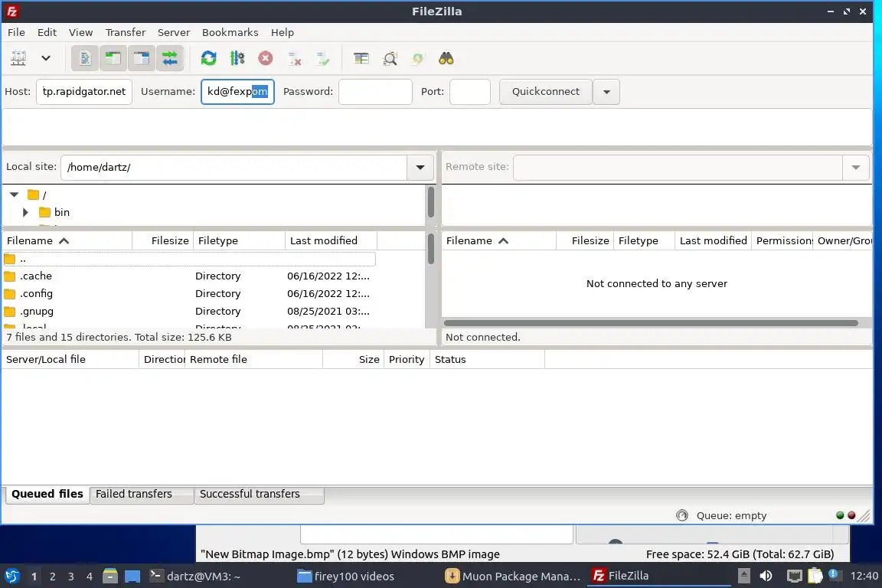Screen dimensions: 882x588
Task: Click the taskbar clipboard tray icon
Action: [815, 577]
